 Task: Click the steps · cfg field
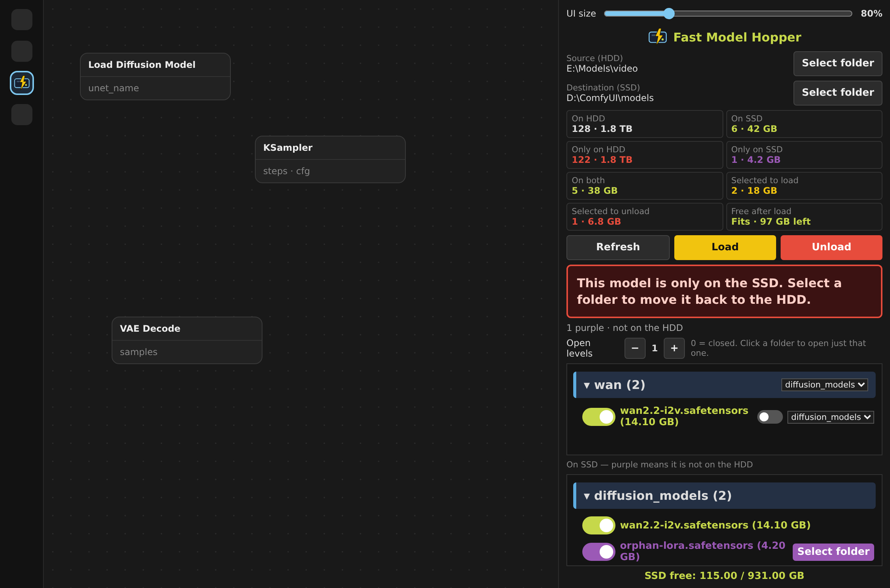(330, 171)
